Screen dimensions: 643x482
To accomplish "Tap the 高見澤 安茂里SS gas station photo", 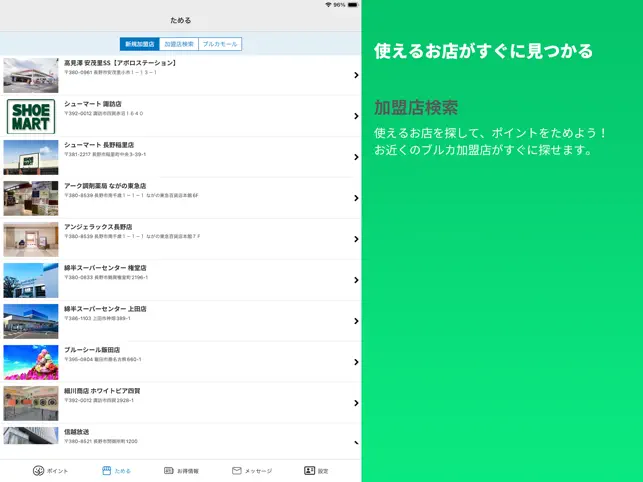I will pyautogui.click(x=31, y=75).
